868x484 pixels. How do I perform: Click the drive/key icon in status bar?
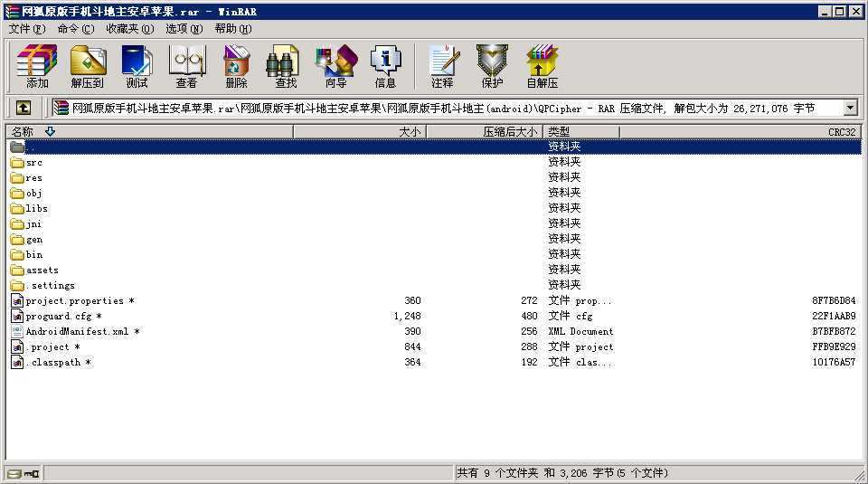point(24,473)
